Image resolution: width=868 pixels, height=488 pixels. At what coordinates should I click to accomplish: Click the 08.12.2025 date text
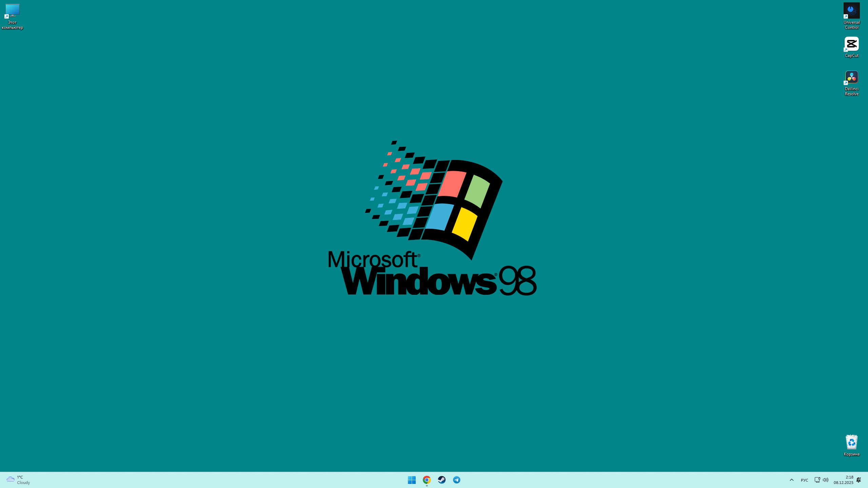tap(844, 483)
